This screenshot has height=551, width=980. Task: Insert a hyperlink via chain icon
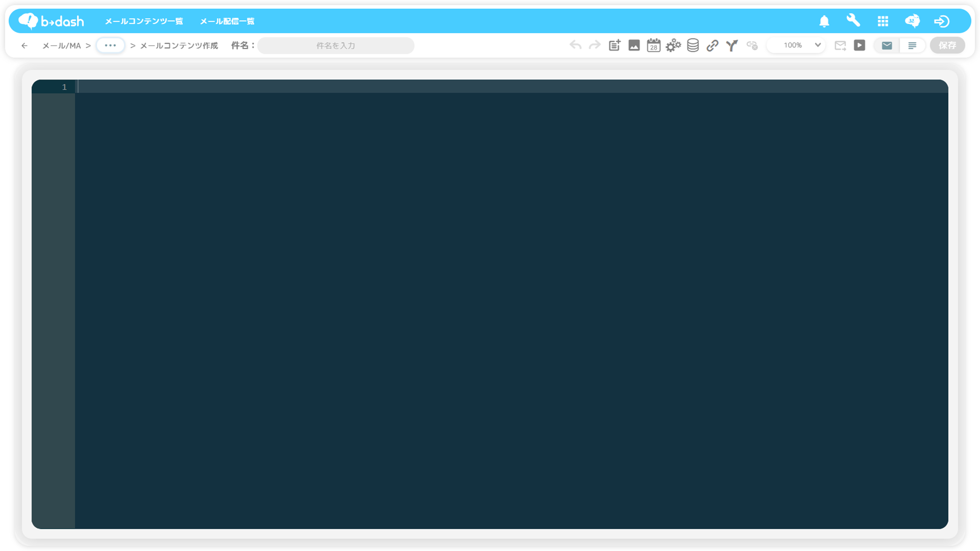tap(712, 46)
